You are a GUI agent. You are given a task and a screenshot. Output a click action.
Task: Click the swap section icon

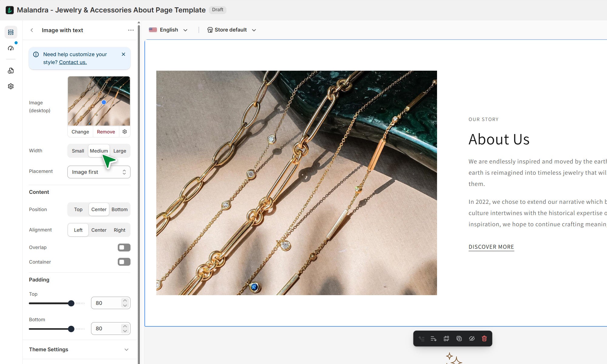coord(446,339)
